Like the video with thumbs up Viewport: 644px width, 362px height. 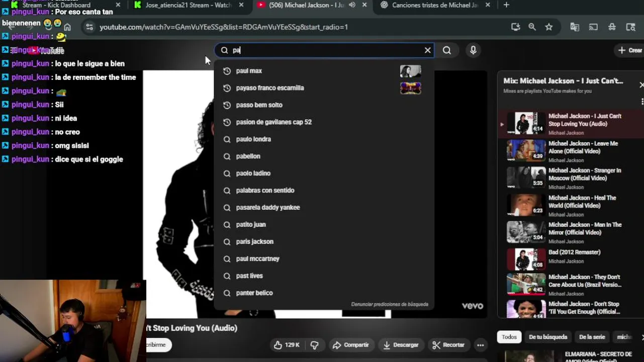point(287,345)
